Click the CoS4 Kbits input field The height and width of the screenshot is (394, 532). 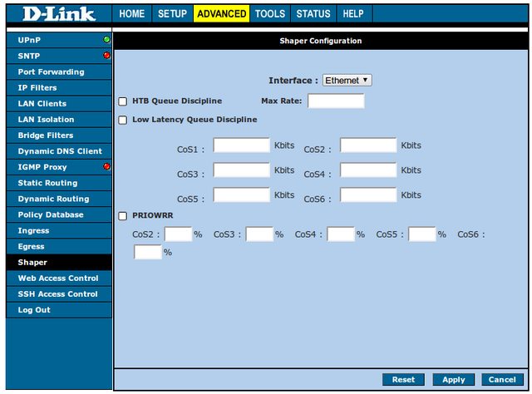368,170
